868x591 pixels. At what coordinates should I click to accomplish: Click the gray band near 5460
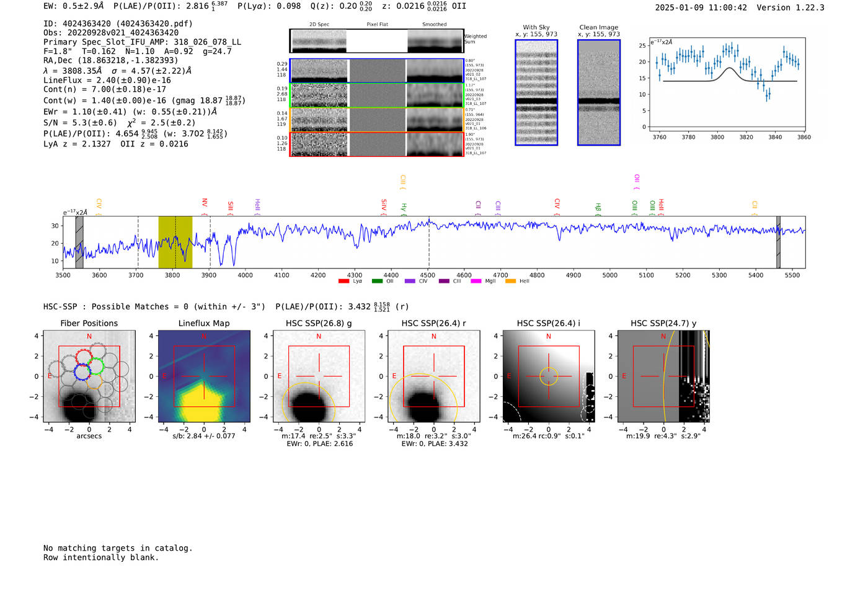pos(779,242)
